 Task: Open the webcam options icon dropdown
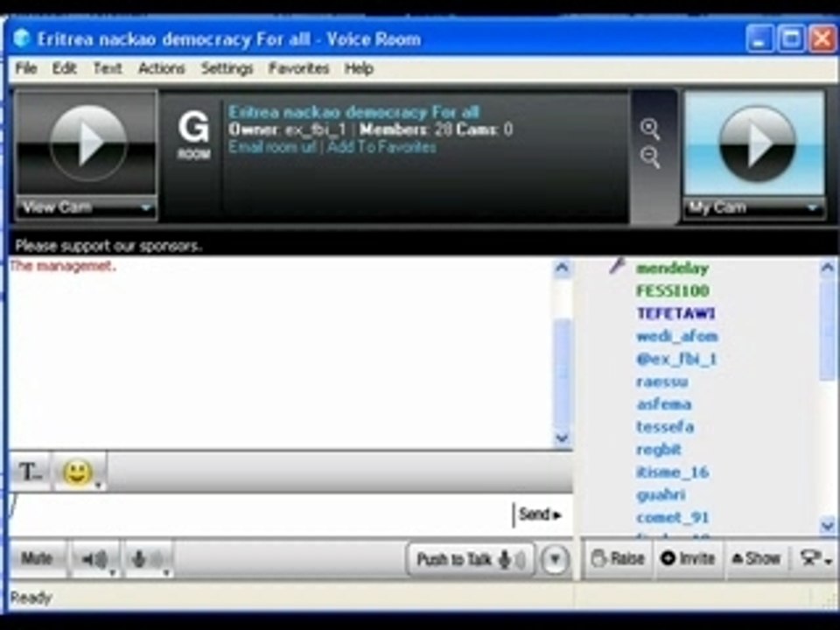click(x=815, y=559)
